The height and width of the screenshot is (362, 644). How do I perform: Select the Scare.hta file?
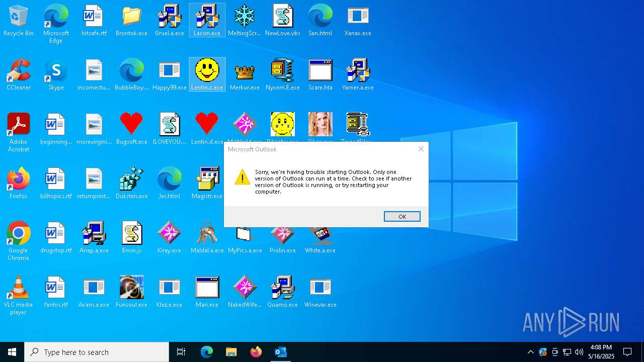pos(320,75)
